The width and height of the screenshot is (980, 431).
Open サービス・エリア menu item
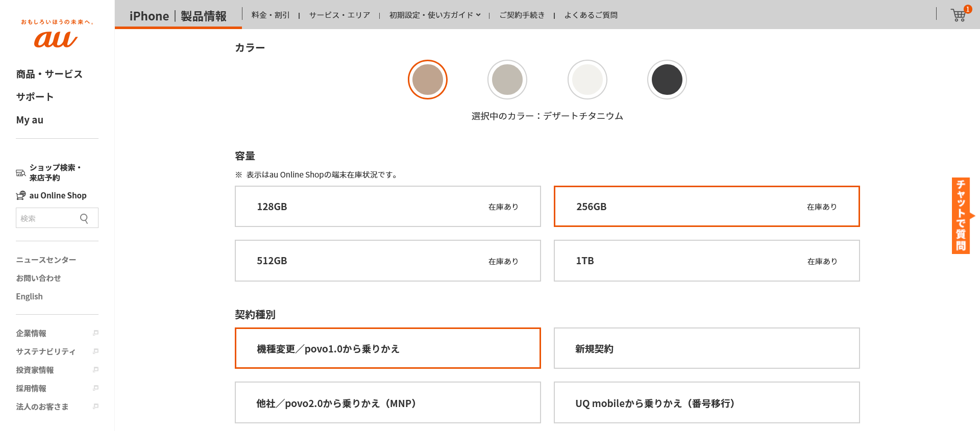pos(339,15)
